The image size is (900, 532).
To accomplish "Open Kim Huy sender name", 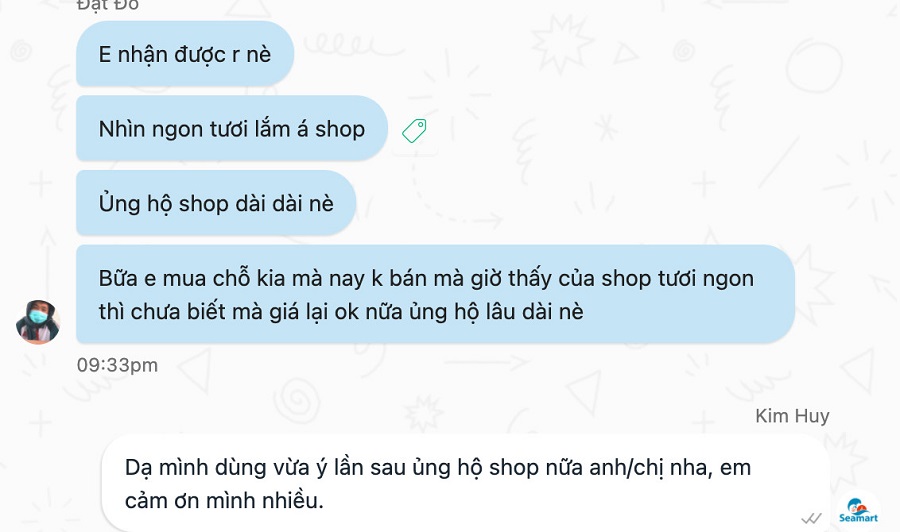I will coord(792,415).
